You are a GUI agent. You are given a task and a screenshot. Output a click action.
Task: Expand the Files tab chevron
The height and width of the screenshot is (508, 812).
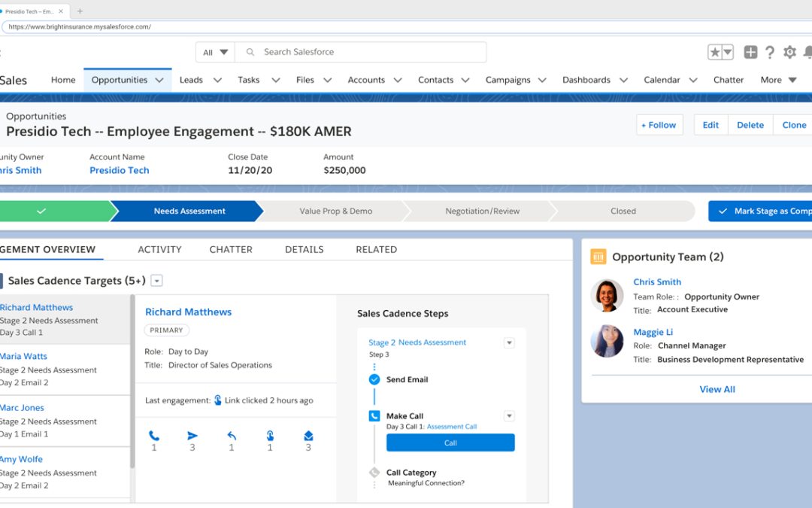[327, 81]
